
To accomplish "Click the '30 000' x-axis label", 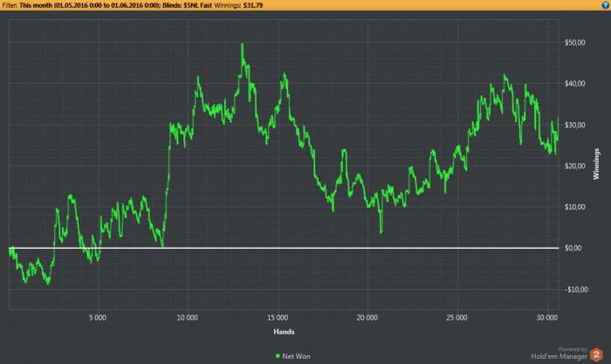I will (546, 318).
